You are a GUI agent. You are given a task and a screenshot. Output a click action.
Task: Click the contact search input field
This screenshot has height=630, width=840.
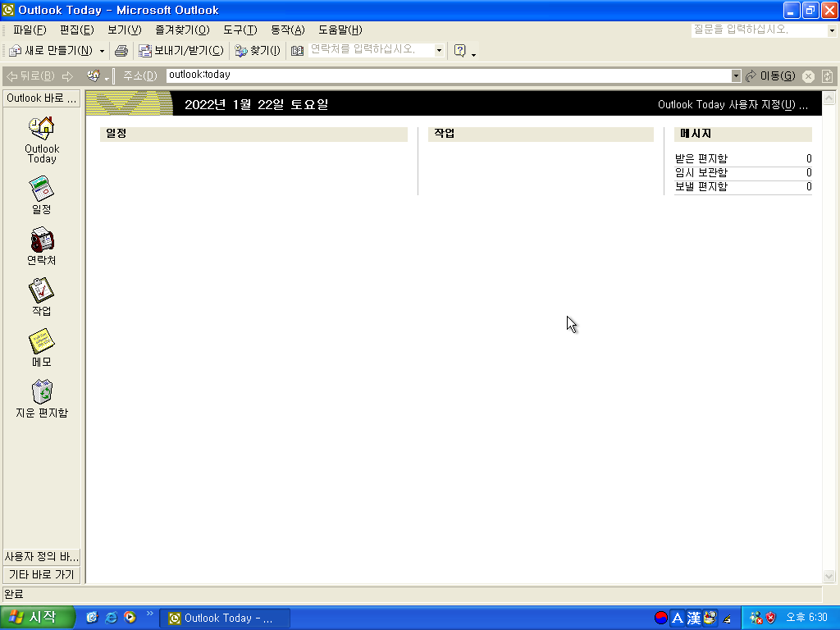click(371, 50)
